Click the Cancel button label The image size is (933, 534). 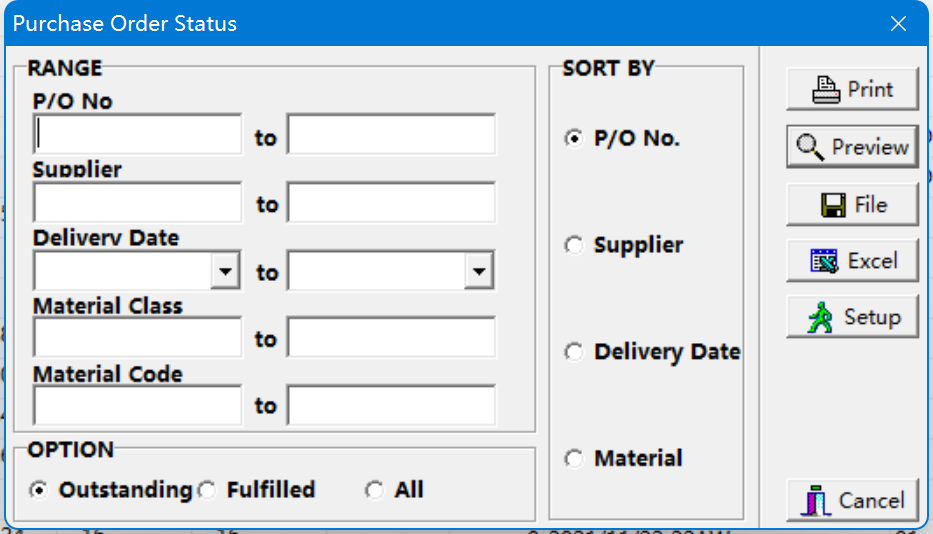pos(872,501)
